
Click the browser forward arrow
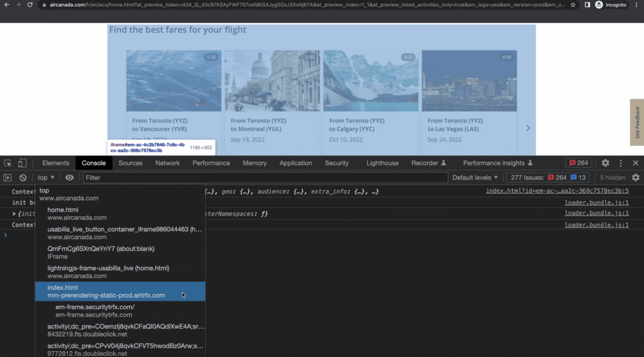coord(18,5)
